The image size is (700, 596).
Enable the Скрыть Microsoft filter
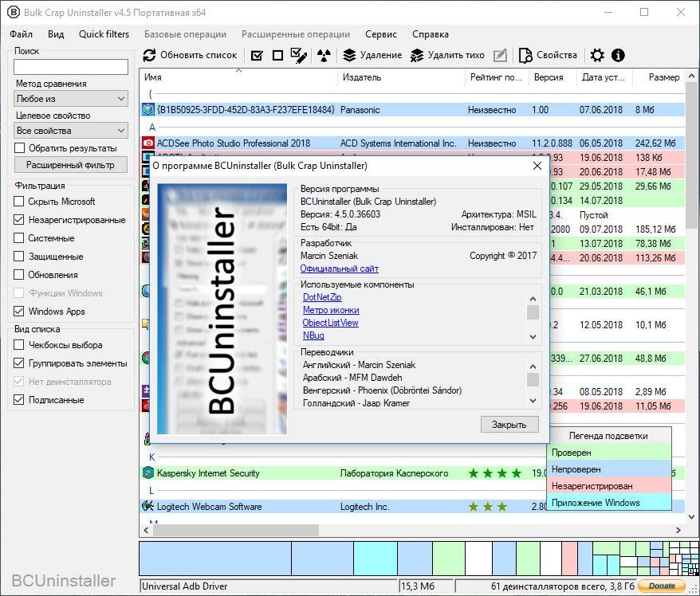click(19, 202)
